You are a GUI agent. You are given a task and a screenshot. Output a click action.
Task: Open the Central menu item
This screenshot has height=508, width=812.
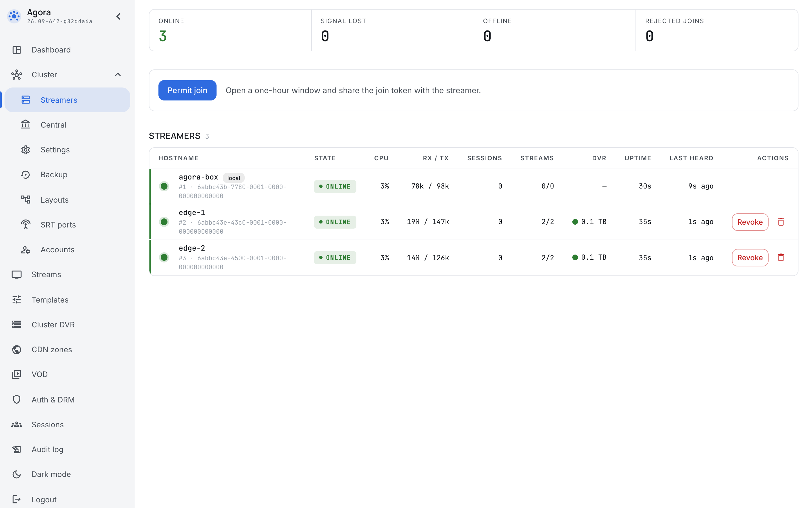[67, 125]
